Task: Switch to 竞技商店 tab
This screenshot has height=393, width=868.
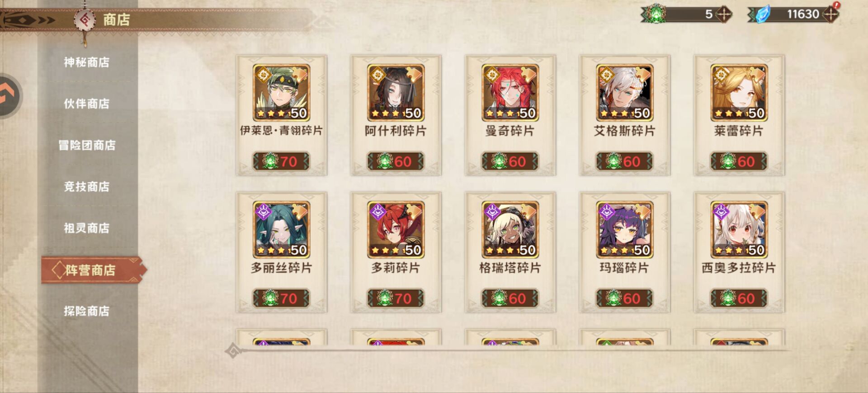Action: [87, 186]
